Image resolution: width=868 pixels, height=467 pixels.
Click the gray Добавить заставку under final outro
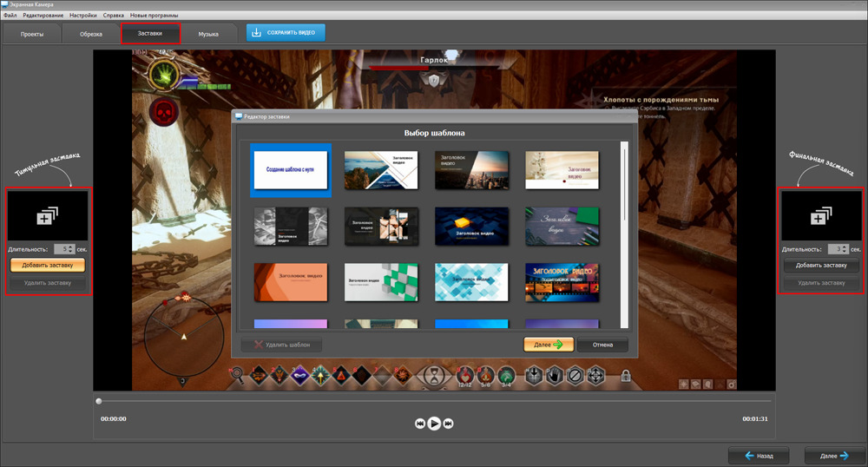coord(821,265)
